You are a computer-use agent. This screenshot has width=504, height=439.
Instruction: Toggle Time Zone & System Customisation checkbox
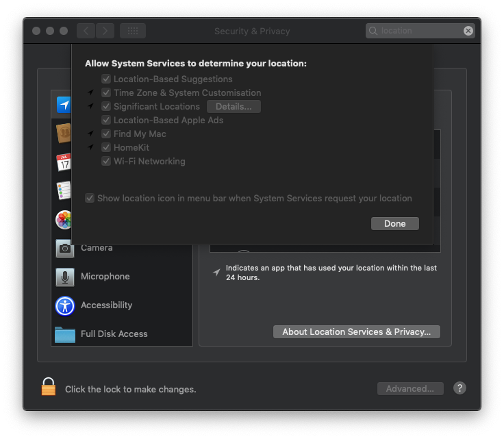(x=106, y=92)
